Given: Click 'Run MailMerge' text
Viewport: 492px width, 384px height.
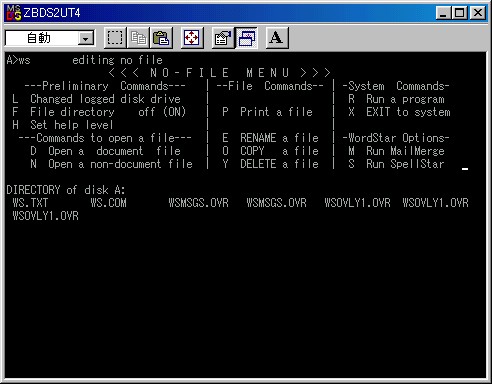Looking at the screenshot, I should 405,151.
